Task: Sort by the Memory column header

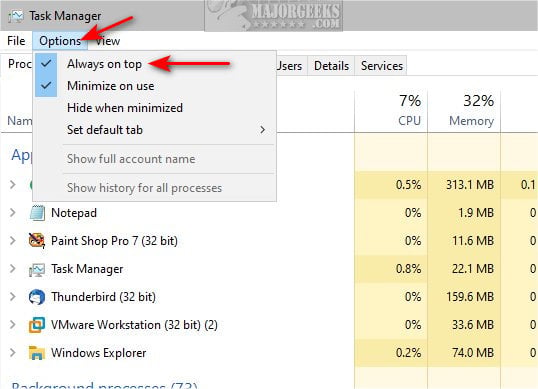Action: (464, 110)
